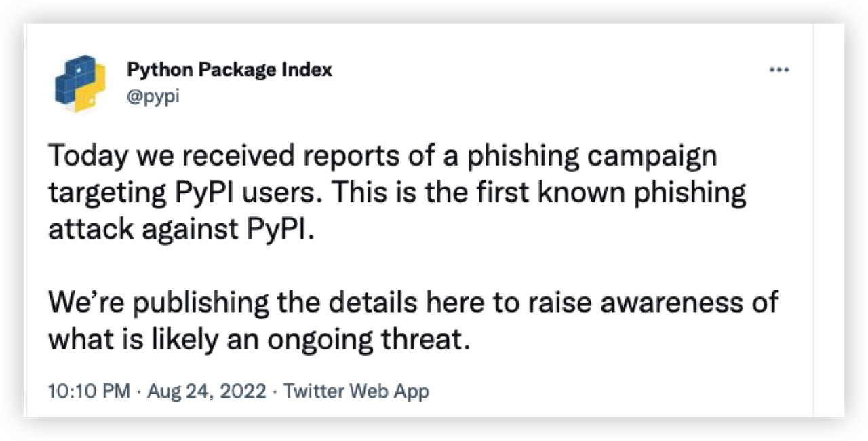Image resolution: width=868 pixels, height=441 pixels.
Task: Open the Python Package Index profile name
Action: [229, 69]
